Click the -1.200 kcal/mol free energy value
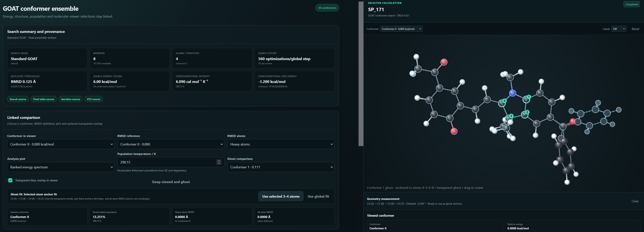Viewport: 644px width, 232px height. (272, 82)
